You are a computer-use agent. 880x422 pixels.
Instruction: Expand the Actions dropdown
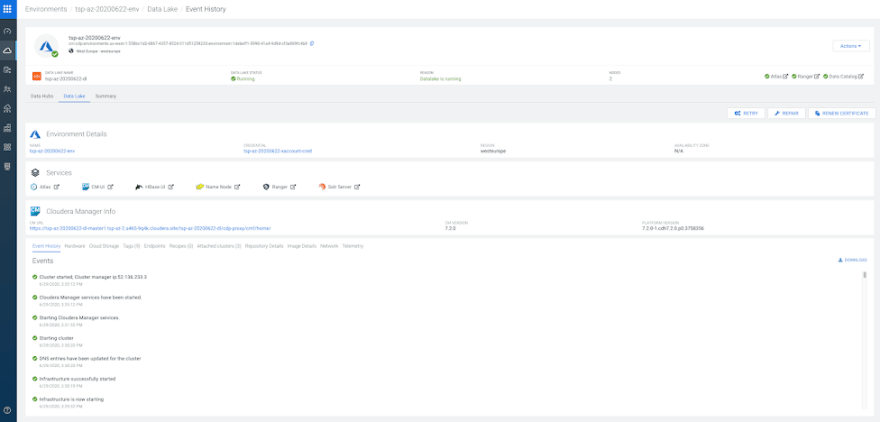click(851, 46)
